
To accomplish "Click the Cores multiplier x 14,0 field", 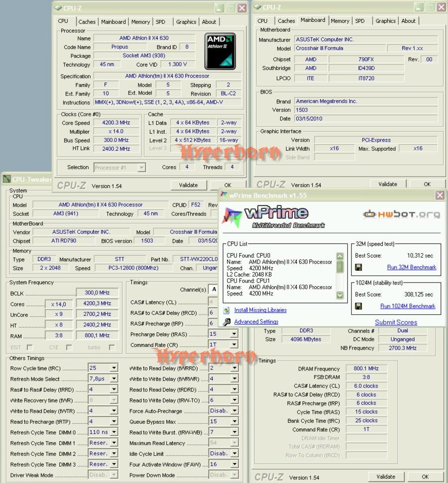I will (x=59, y=304).
